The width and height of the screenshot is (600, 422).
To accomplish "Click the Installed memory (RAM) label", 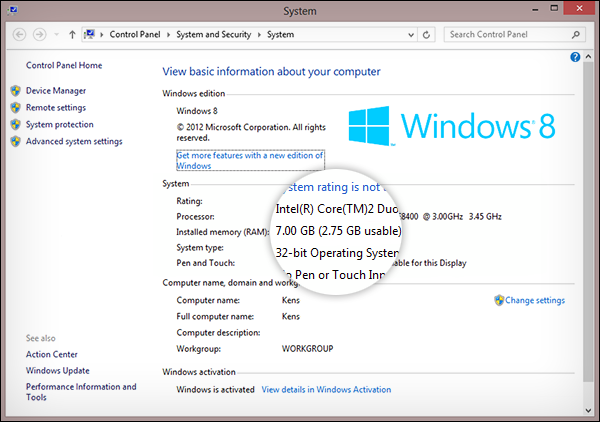I will [x=222, y=232].
